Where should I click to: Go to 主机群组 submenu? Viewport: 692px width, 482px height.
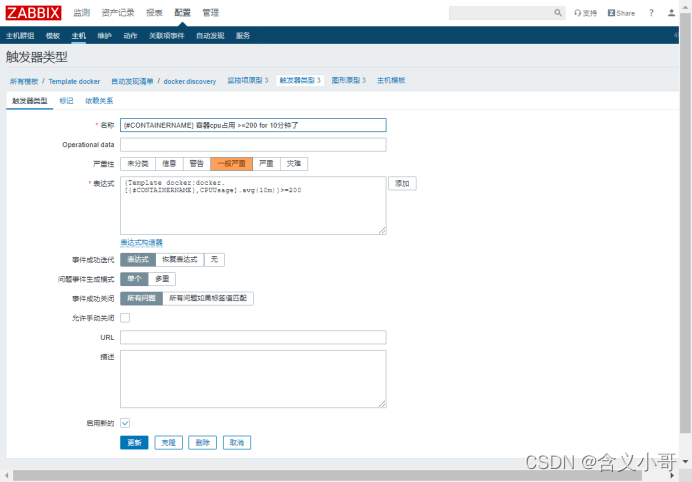[20, 36]
